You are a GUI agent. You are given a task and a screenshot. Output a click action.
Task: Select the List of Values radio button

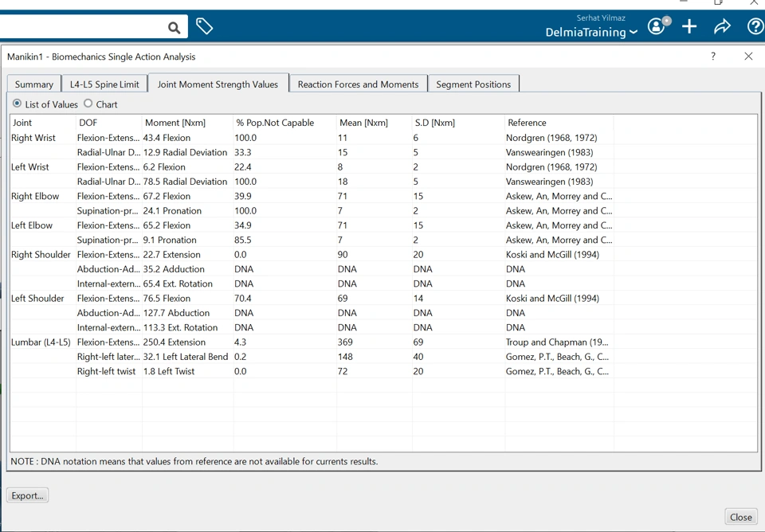[18, 104]
